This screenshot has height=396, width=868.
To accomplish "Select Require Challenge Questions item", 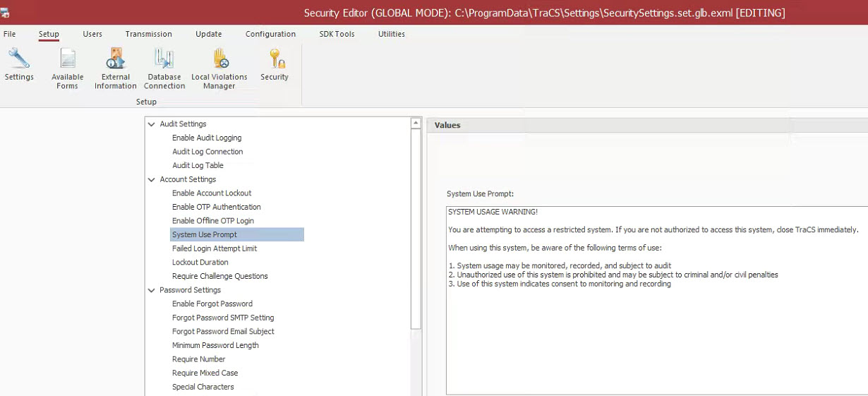I will coord(220,276).
